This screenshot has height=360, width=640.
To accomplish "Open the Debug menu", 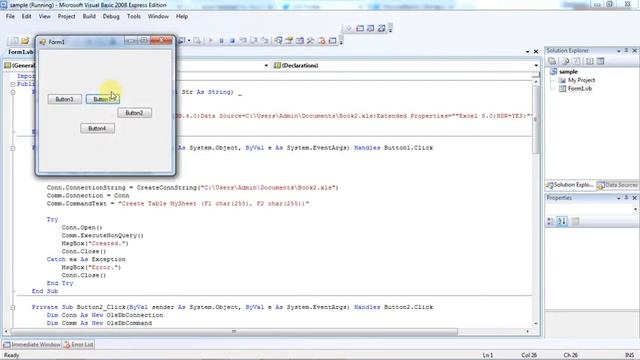I will pos(111,16).
